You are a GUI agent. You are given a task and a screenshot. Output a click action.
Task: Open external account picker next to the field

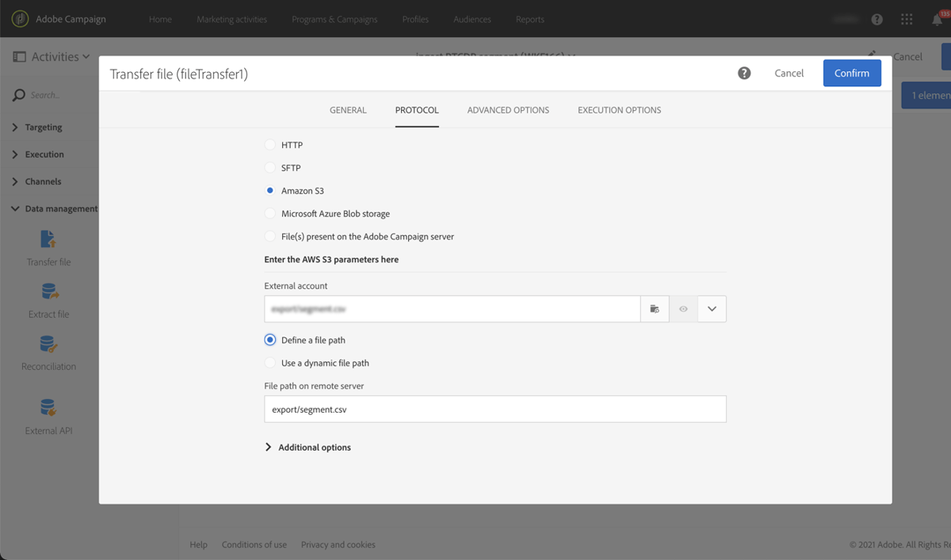(x=655, y=308)
